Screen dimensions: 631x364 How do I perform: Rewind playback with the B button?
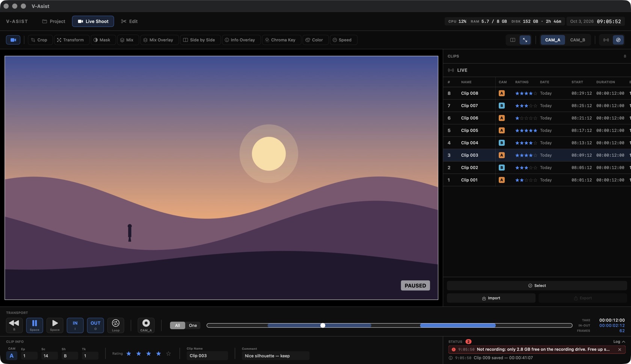tap(14, 325)
